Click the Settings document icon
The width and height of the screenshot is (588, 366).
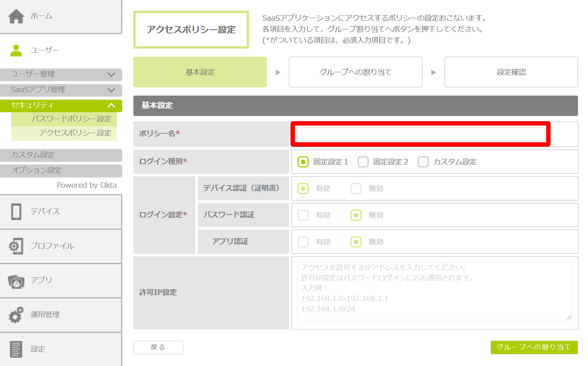16,349
